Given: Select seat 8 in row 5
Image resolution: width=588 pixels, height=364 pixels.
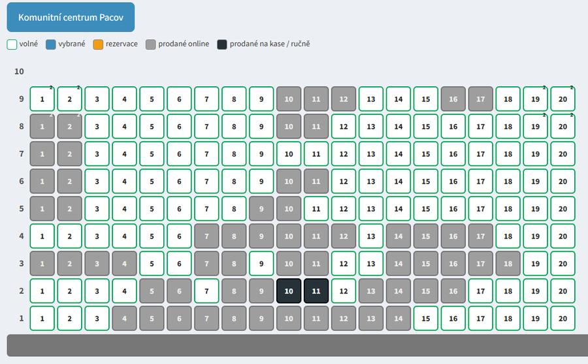Looking at the screenshot, I should 234,208.
